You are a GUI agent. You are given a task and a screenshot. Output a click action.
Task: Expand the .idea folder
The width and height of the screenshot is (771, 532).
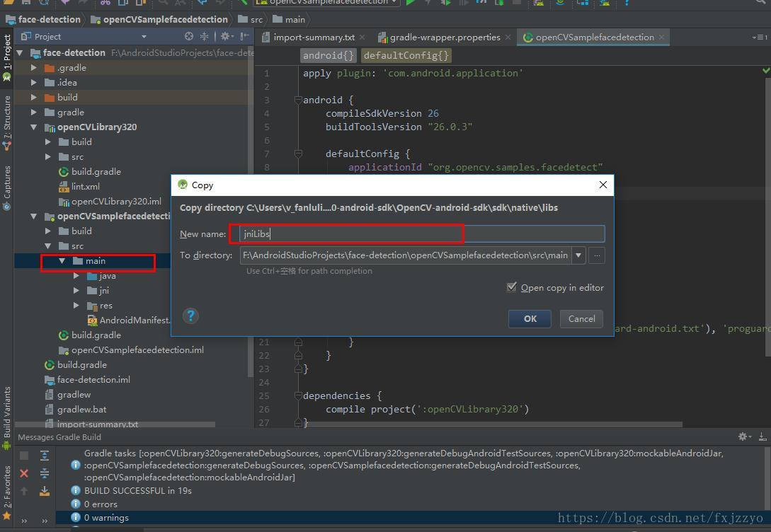click(x=34, y=83)
